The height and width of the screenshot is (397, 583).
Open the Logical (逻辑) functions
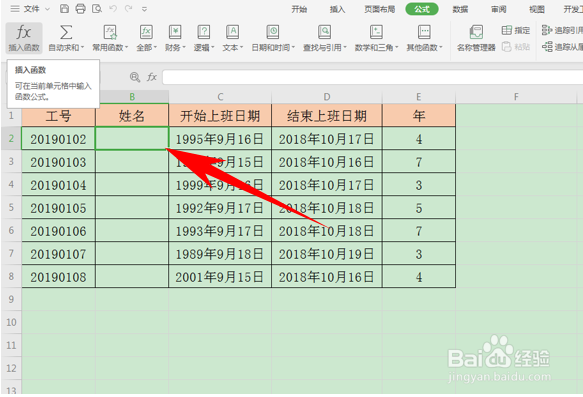click(x=204, y=38)
